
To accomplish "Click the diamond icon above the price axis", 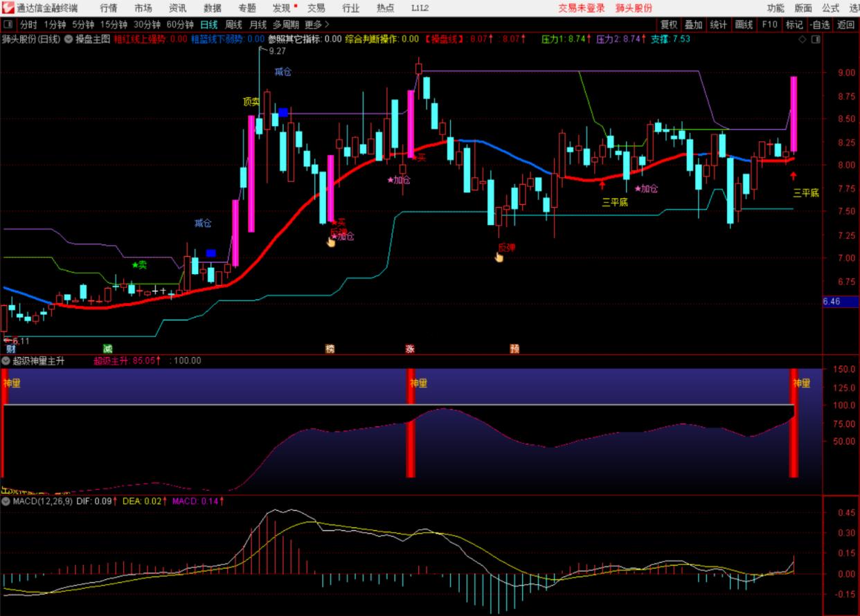I will pyautogui.click(x=803, y=39).
